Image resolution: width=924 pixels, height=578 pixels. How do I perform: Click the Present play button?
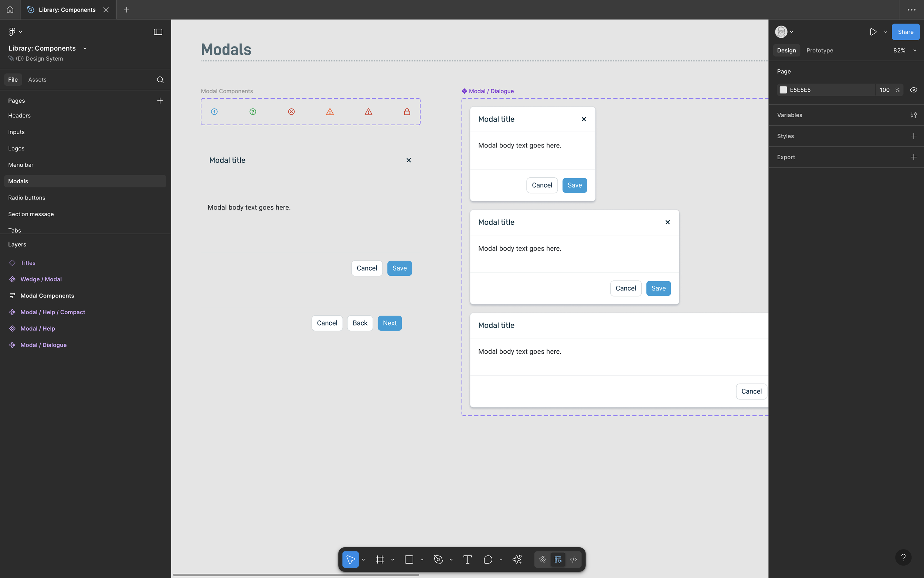tap(873, 32)
